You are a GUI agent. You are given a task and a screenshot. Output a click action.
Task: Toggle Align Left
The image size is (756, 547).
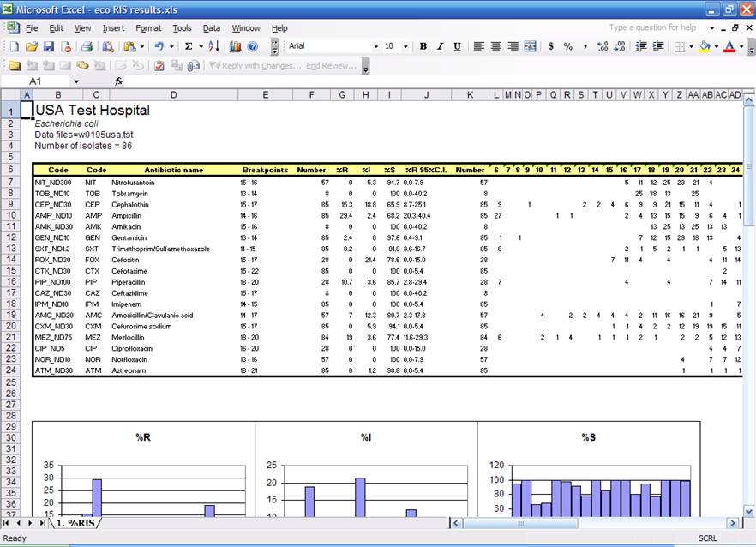(478, 46)
